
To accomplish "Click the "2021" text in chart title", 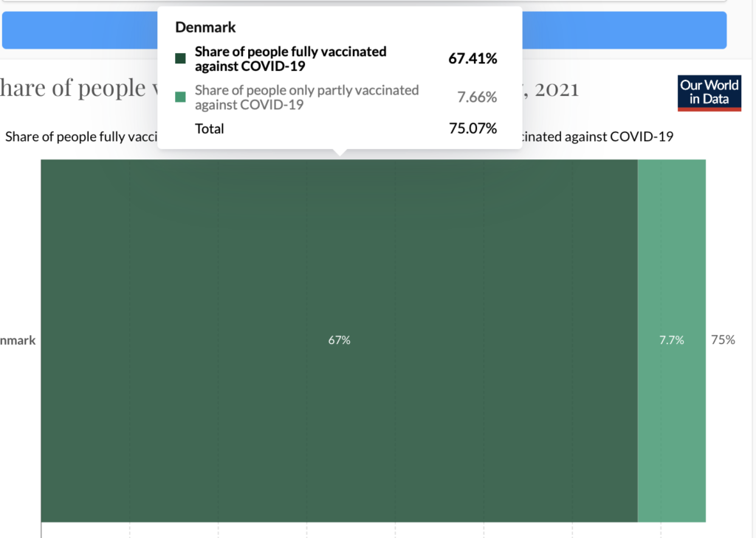I will (x=557, y=90).
